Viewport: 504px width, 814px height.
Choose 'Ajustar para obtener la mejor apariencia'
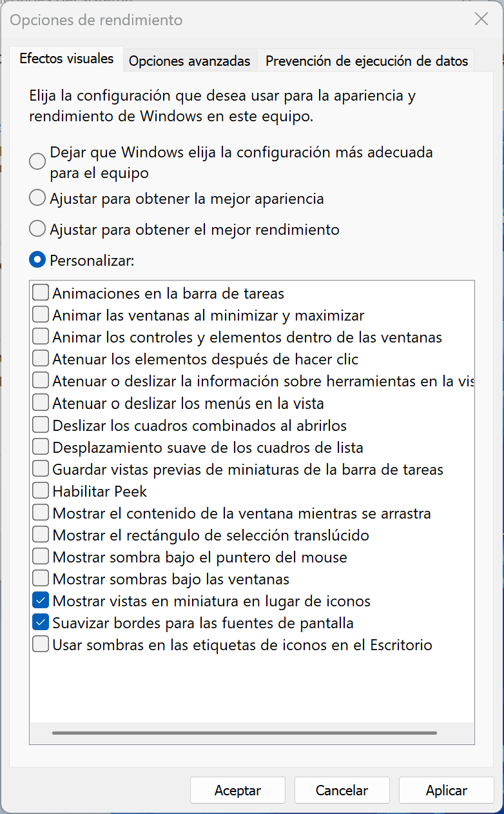[x=37, y=197]
